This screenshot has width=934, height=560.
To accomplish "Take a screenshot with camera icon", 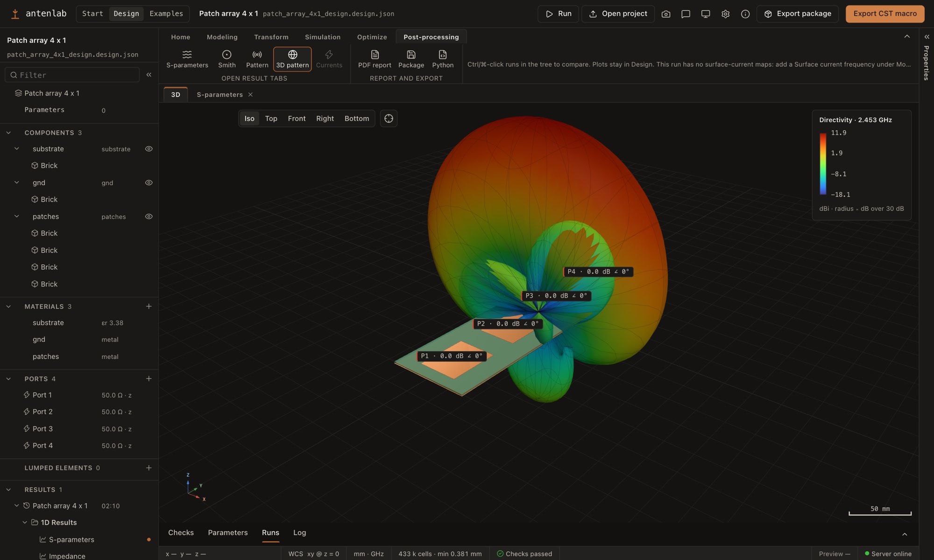I will pos(666,14).
